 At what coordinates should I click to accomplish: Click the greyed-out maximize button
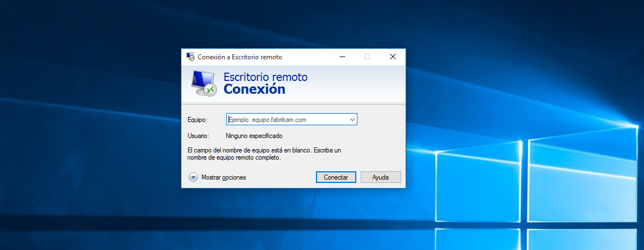367,57
